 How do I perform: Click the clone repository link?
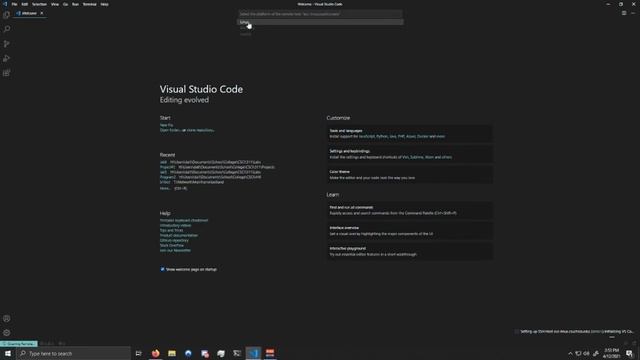(200, 130)
